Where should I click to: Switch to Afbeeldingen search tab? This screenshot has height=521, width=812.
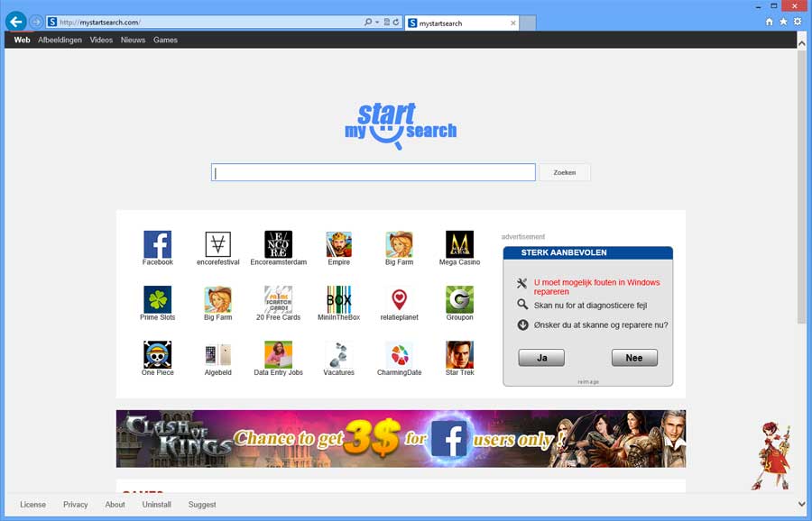tap(60, 40)
